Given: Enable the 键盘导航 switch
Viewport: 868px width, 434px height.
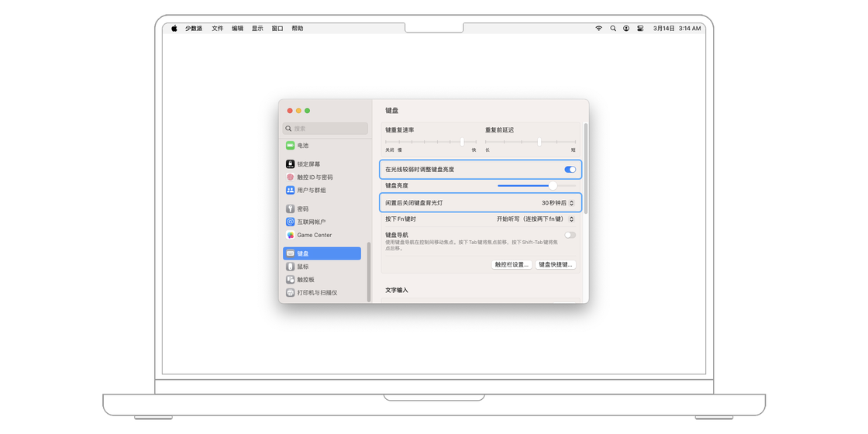Looking at the screenshot, I should click(x=570, y=235).
